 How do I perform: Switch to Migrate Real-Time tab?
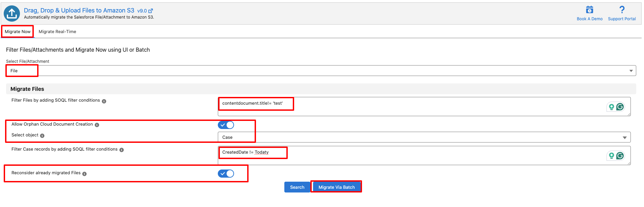(57, 32)
